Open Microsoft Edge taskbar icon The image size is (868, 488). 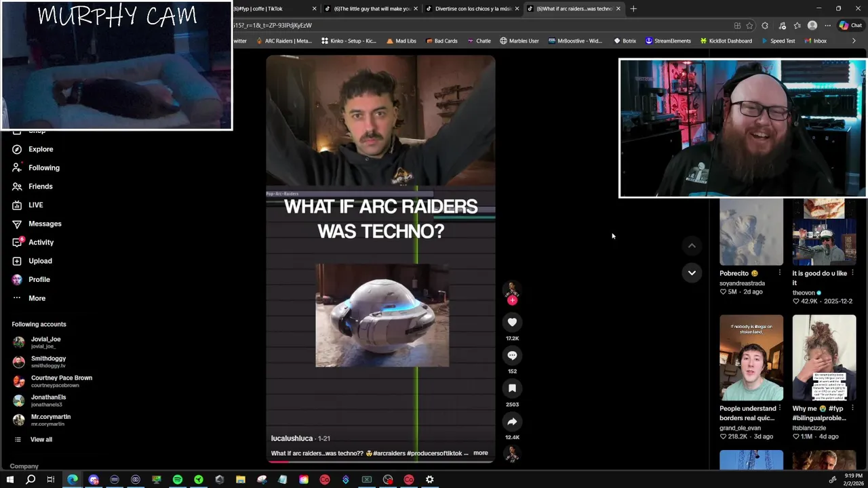(x=73, y=479)
